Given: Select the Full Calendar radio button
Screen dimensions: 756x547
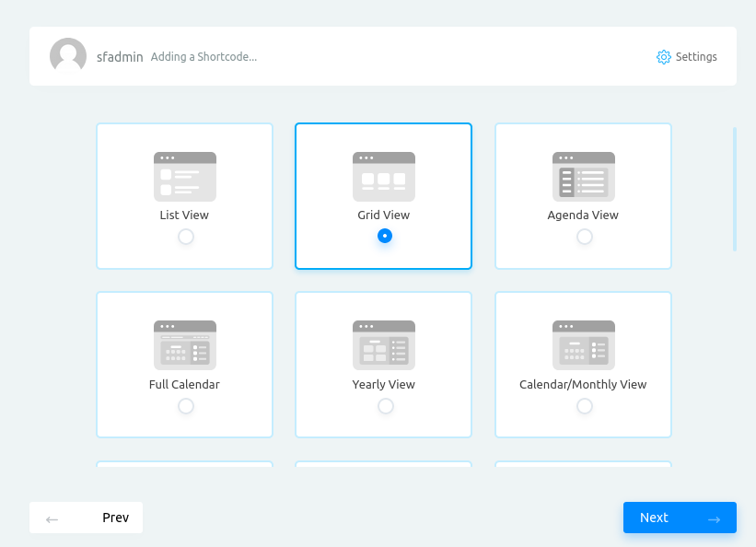Looking at the screenshot, I should coord(186,406).
